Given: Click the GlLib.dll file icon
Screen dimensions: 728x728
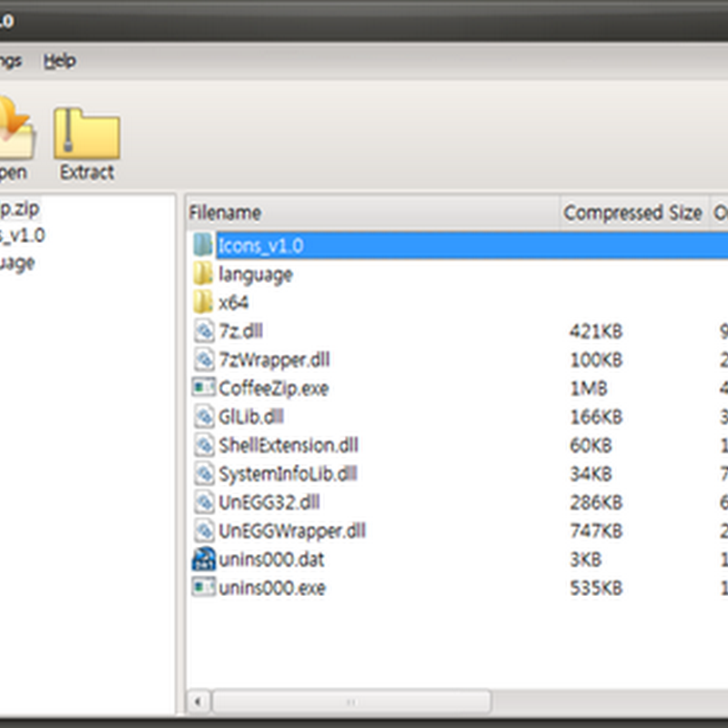Looking at the screenshot, I should coord(204,417).
